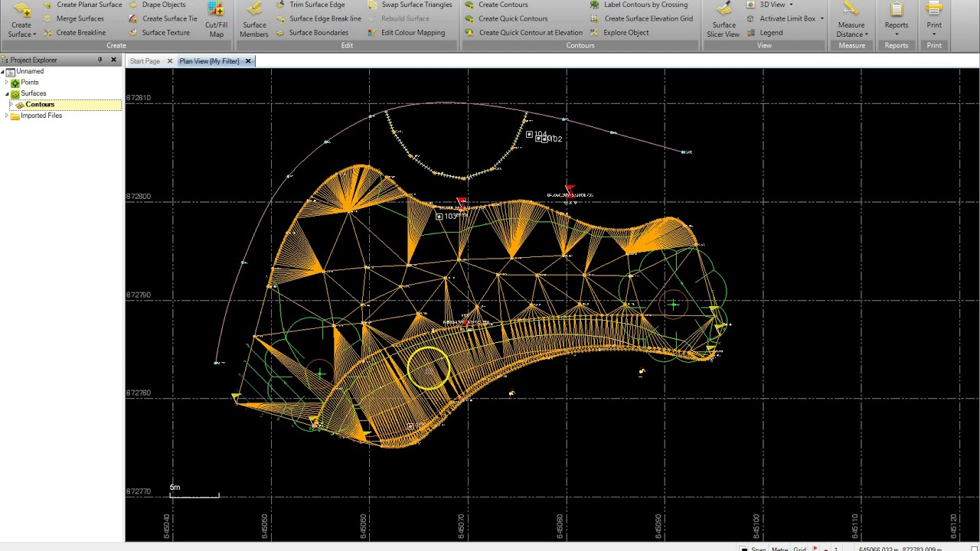The height and width of the screenshot is (551, 980).
Task: Close the Start Page tab
Action: [x=170, y=61]
